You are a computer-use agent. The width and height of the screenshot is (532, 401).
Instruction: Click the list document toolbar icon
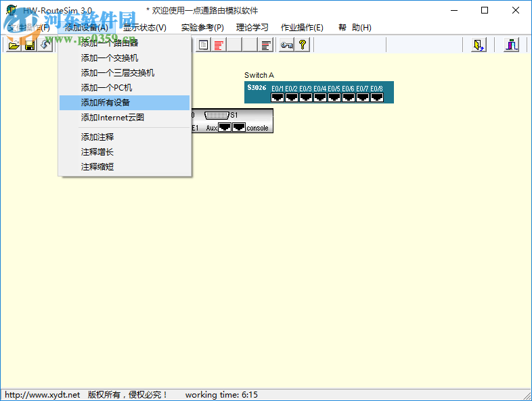pyautogui.click(x=203, y=45)
